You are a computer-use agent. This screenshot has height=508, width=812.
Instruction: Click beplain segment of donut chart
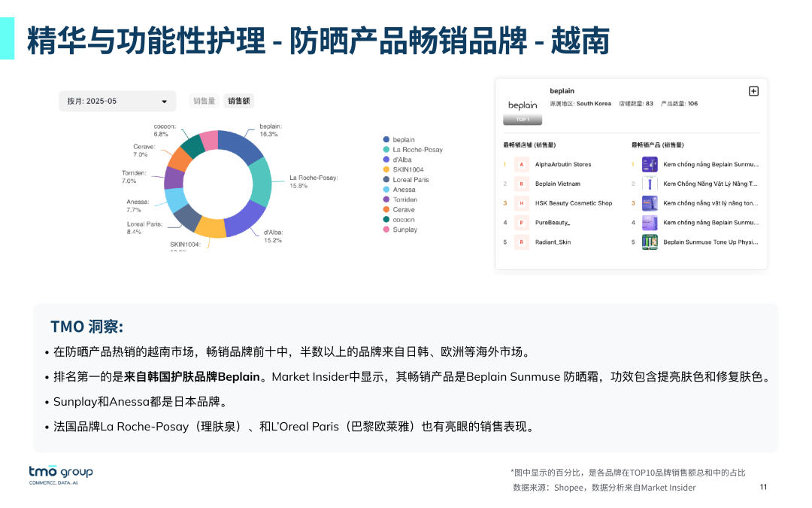click(242, 144)
